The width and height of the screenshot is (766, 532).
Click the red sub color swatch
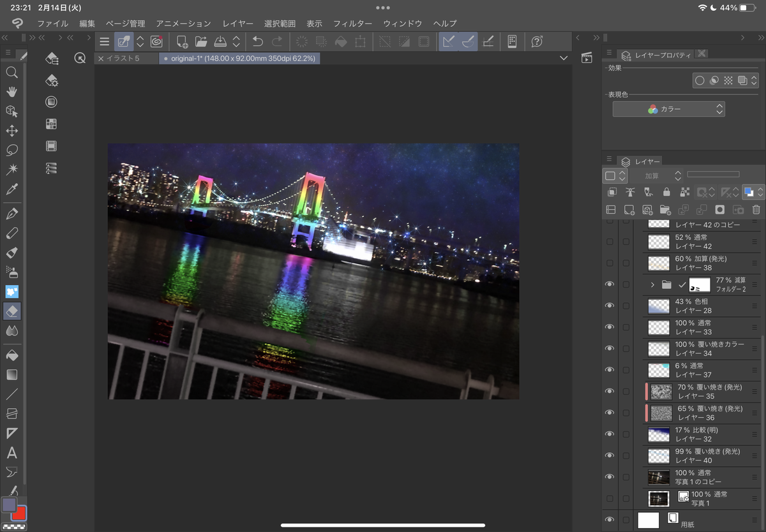point(19,513)
